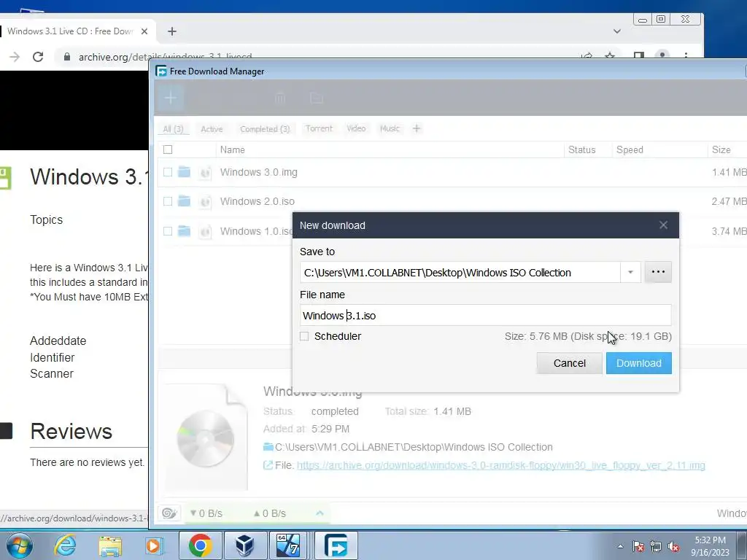The width and height of the screenshot is (747, 560).
Task: Click the Chrome address bar URL
Action: pos(165,57)
